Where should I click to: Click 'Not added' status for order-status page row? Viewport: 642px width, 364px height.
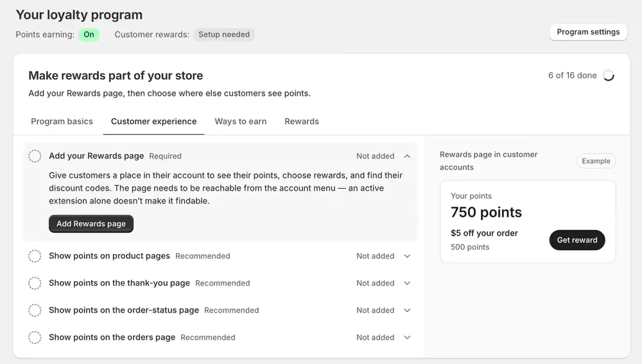click(375, 310)
